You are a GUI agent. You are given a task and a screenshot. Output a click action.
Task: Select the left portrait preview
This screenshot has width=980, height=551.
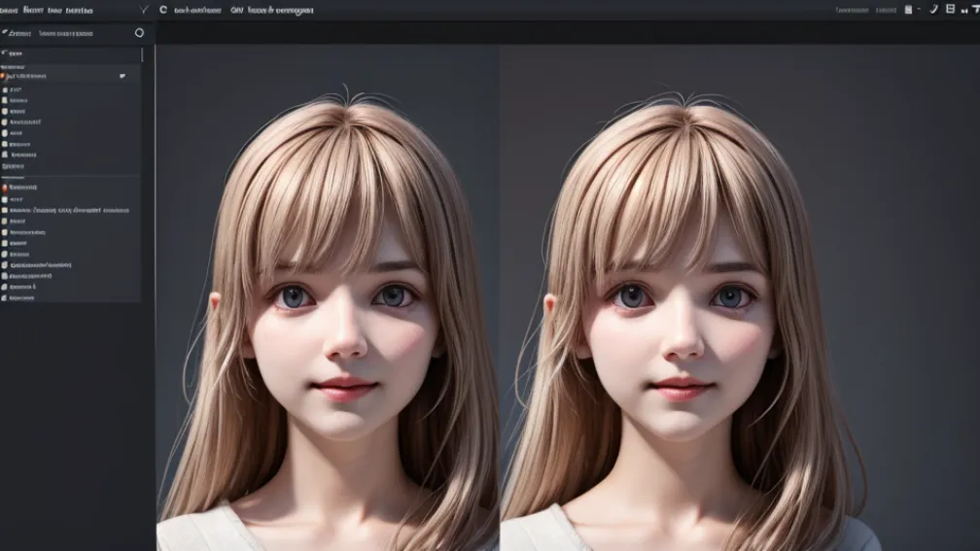pos(328,297)
